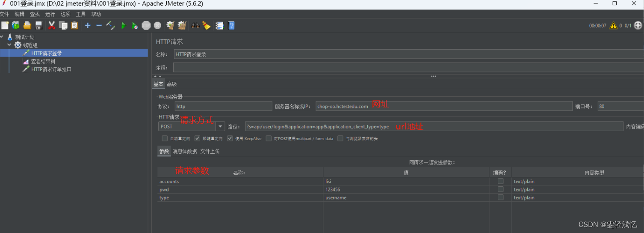Tick 编码 checkbox in pwd row
644x233 pixels.
click(x=500, y=189)
